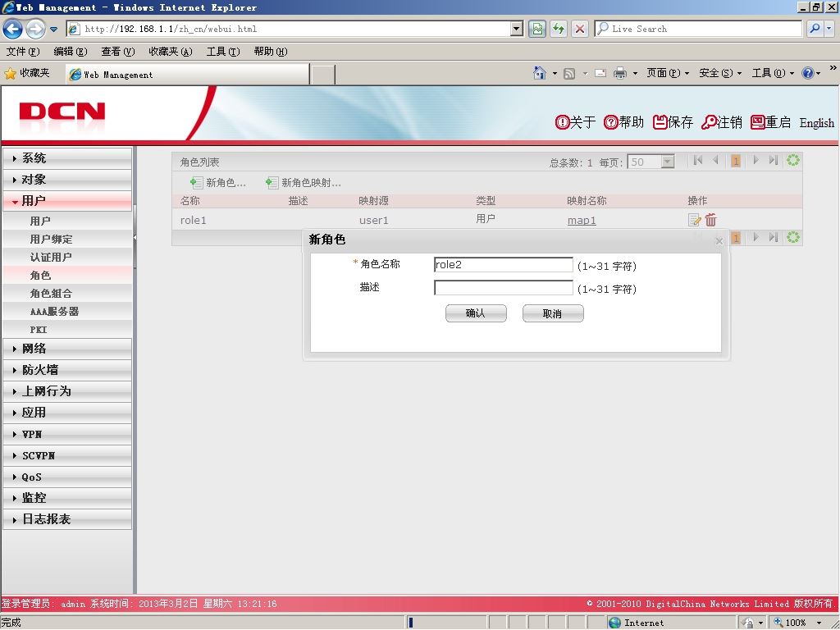Screen dimensions: 840x630
Task: Click 帮助 help icon in header
Action: tap(623, 122)
